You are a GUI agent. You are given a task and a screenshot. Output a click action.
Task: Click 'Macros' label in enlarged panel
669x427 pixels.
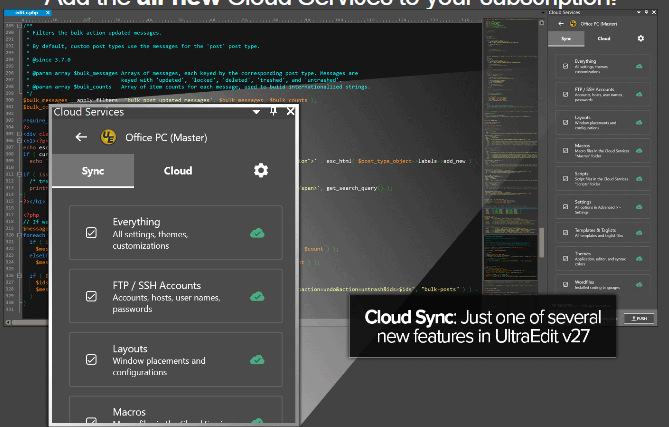coord(129,412)
